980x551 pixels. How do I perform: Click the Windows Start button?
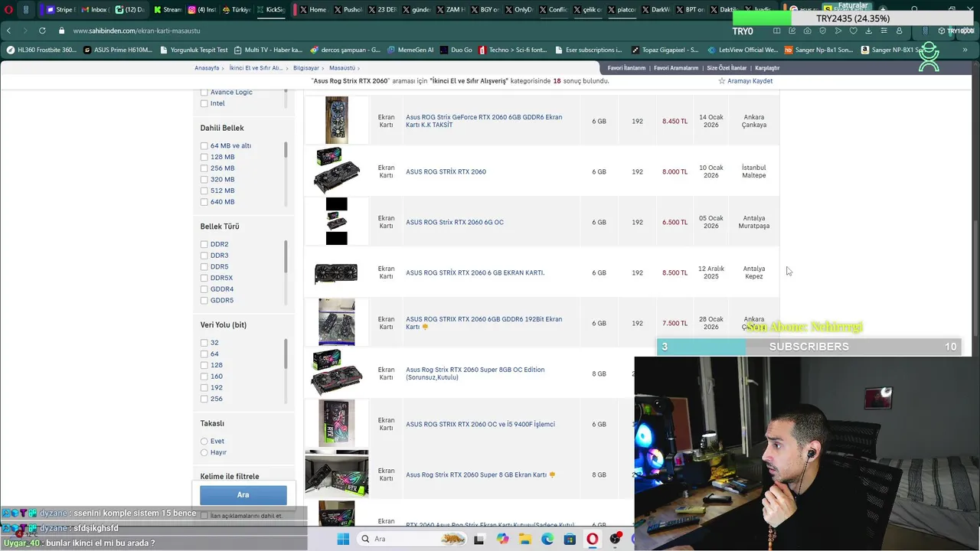coord(343,539)
